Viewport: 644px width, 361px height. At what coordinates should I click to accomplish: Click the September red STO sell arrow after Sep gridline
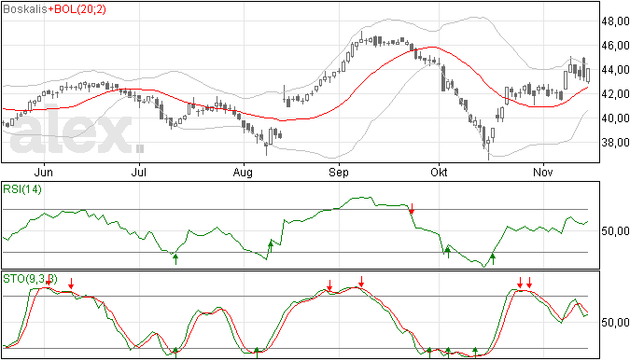click(361, 282)
